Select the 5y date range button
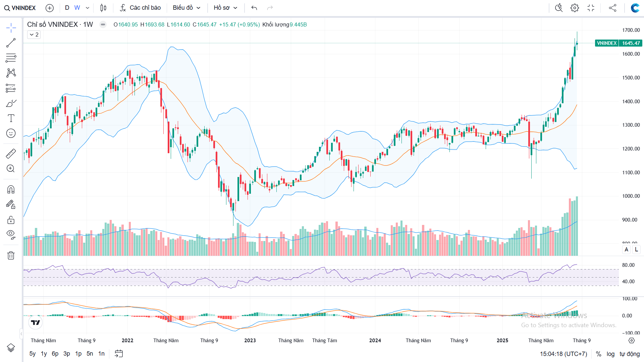The width and height of the screenshot is (644, 362). click(33, 354)
